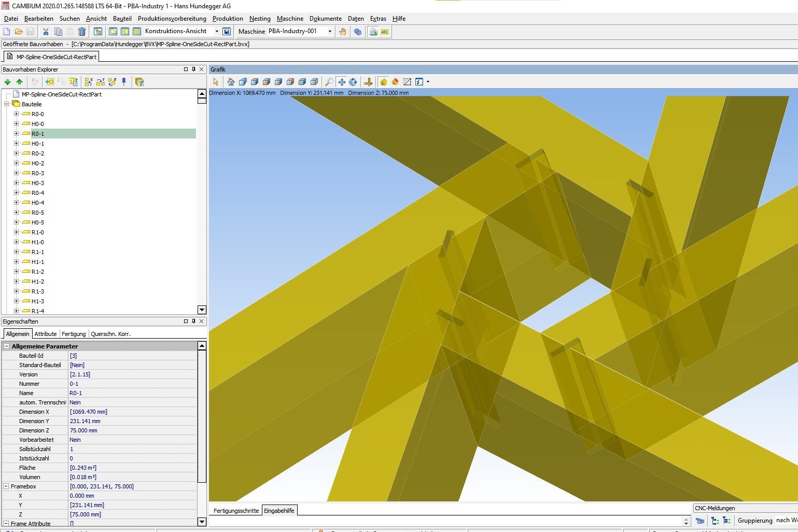Pin the Eigenschaften panel

(x=193, y=321)
